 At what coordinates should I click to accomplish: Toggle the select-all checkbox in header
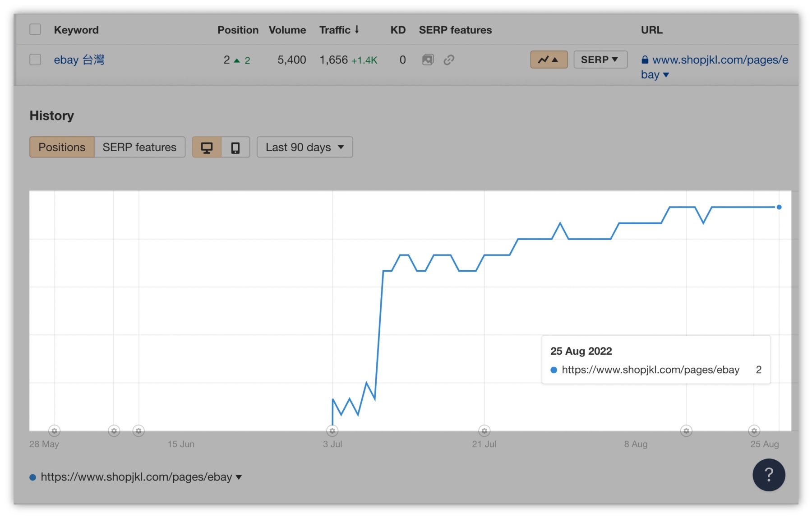coord(35,30)
